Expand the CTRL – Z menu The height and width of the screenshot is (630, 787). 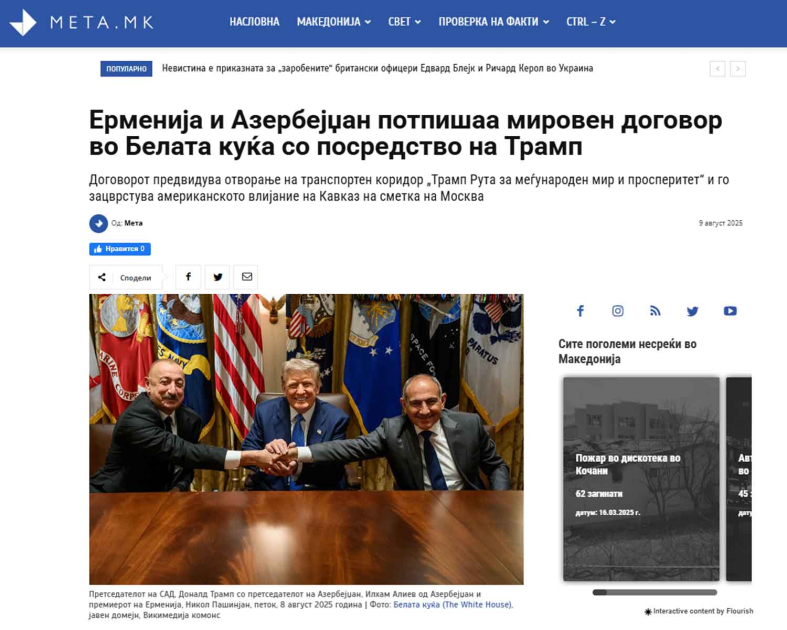point(591,22)
